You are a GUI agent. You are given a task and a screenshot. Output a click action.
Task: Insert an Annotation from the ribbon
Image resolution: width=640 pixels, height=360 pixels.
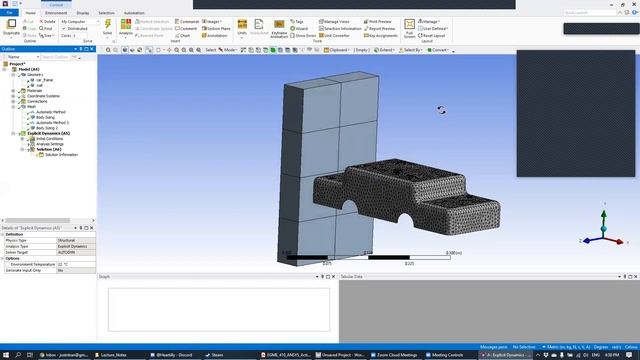point(215,36)
